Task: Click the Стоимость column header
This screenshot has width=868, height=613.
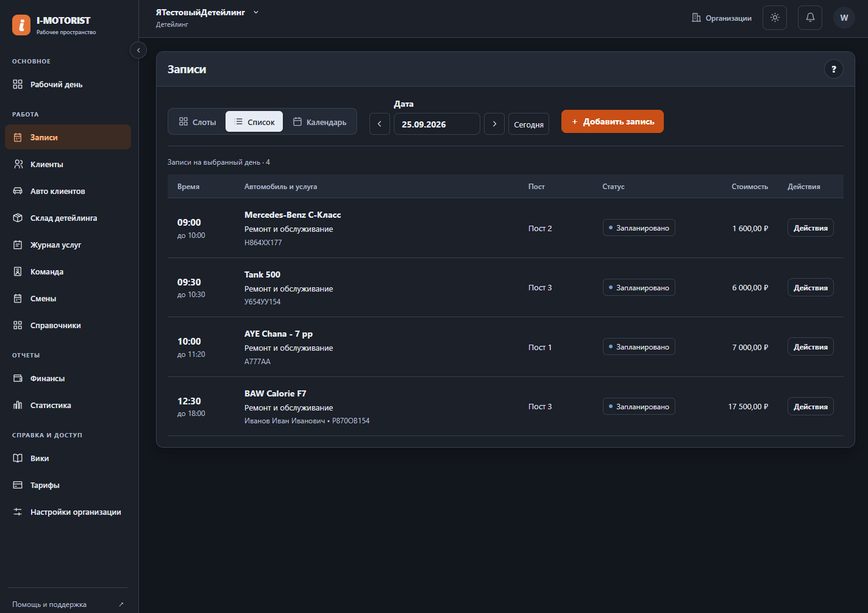Action: click(750, 187)
